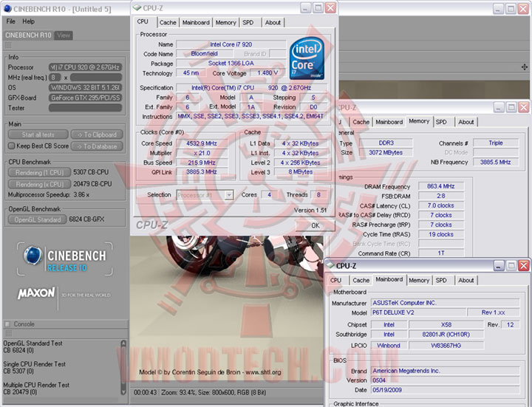Click the 5307 CB-CPU score text
532x407 pixels.
(91, 172)
